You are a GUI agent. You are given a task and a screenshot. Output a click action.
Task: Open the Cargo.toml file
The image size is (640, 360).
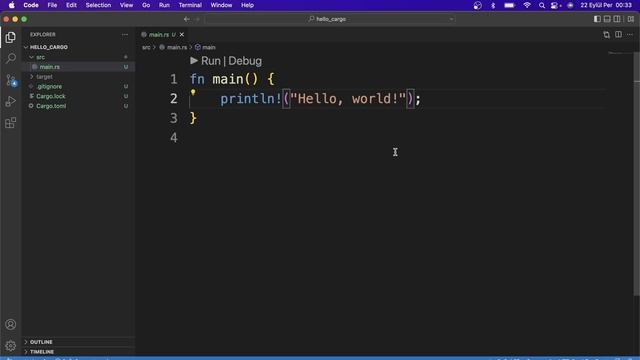click(78, 106)
